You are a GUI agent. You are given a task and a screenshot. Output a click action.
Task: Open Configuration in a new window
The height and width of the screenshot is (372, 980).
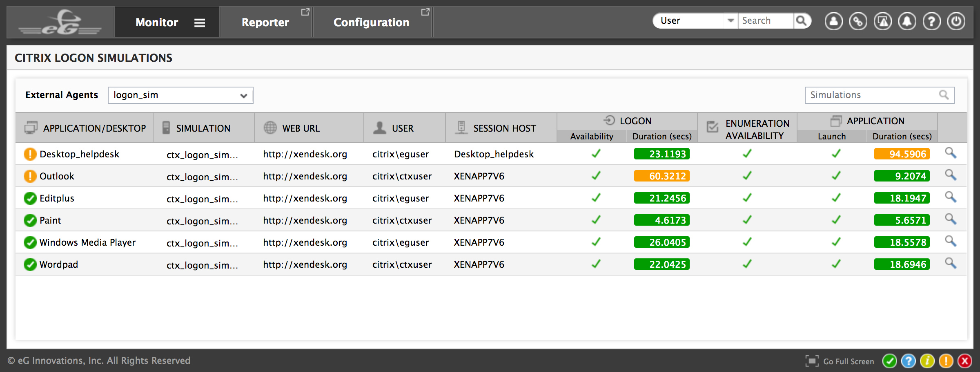pos(425,12)
